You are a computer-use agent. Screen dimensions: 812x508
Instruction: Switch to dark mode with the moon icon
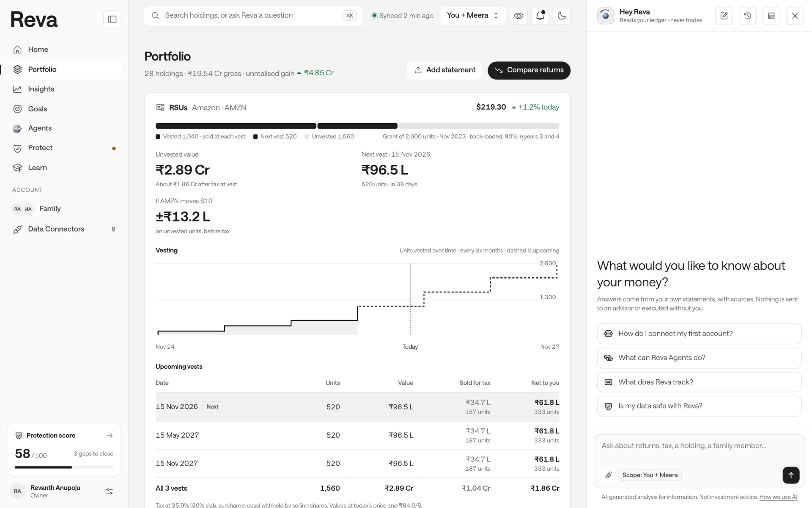tap(562, 16)
